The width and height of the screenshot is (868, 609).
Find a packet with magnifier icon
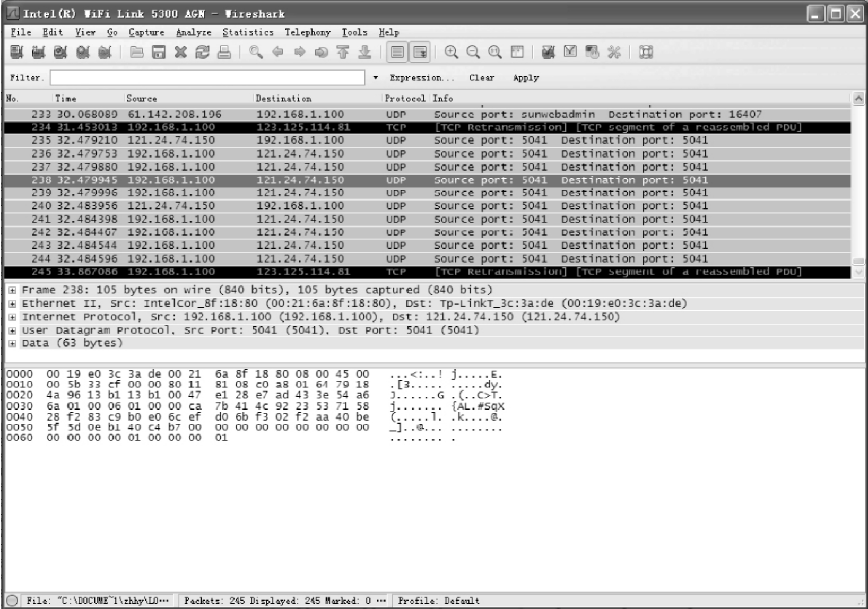[x=256, y=52]
